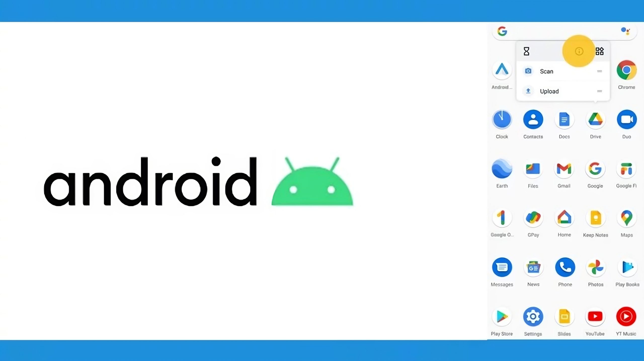Open Play Store app
644x361 pixels.
[x=502, y=316]
